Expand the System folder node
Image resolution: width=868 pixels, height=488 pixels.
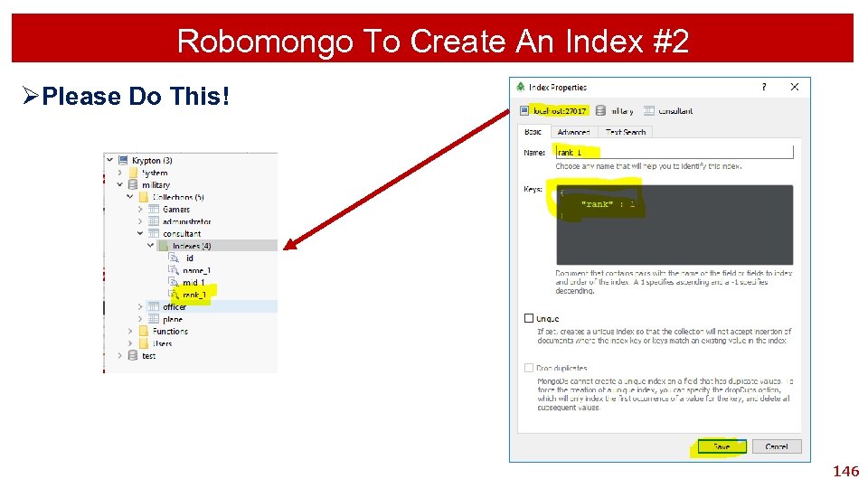(119, 173)
